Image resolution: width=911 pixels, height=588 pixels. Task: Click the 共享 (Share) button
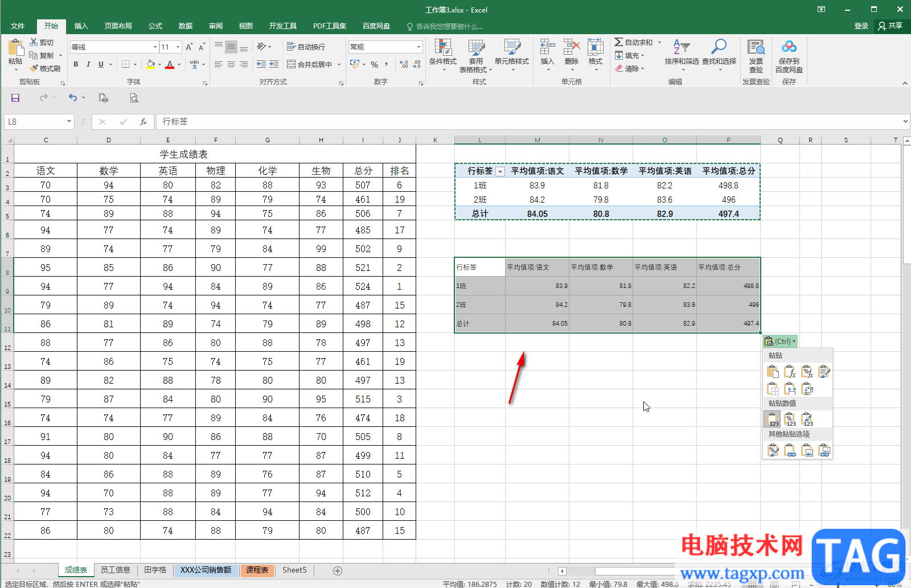pos(891,26)
